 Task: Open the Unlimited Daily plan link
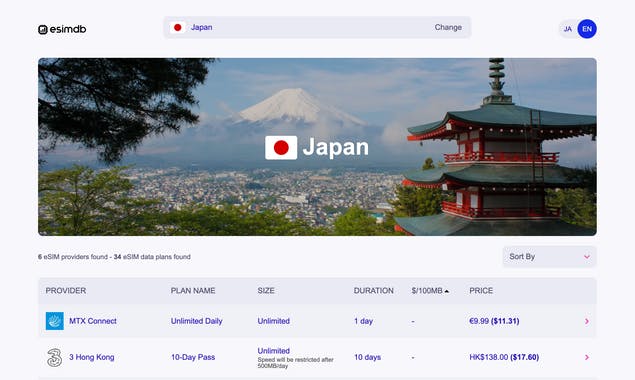pos(196,321)
